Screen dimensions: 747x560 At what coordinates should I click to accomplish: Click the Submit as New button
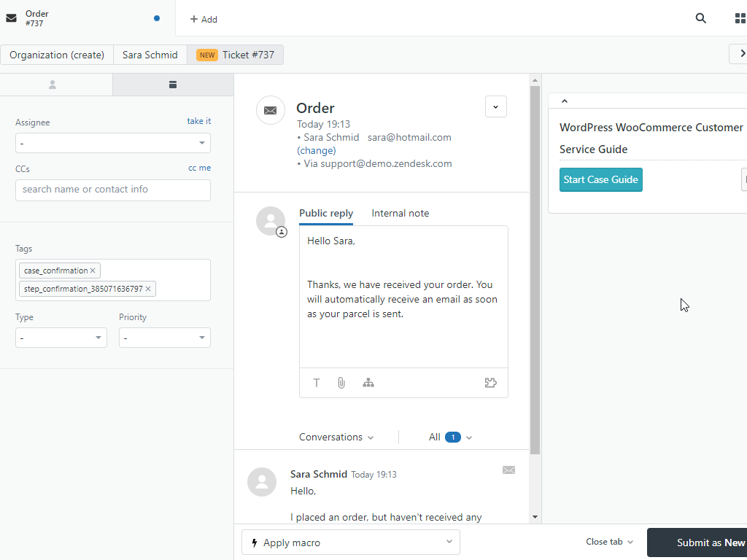click(697, 542)
